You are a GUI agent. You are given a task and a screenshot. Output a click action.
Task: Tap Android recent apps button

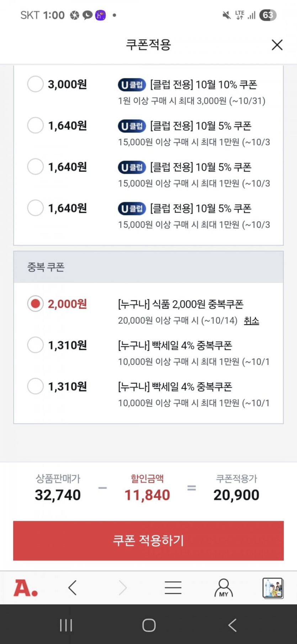point(66,625)
